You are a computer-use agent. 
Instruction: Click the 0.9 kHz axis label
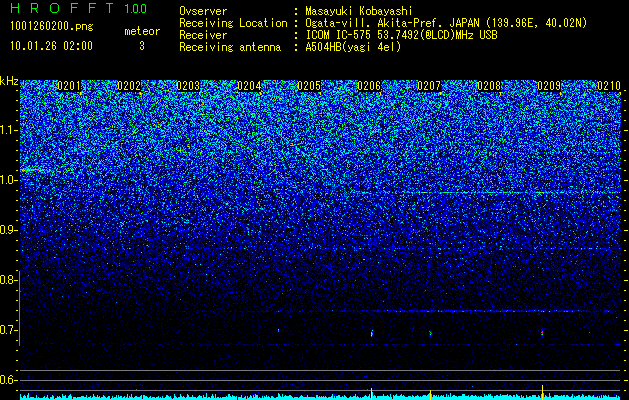click(8, 230)
